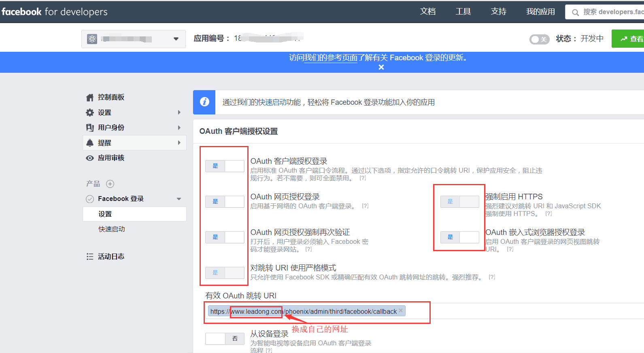Switch the app status toggle on
This screenshot has width=644, height=353.
[x=539, y=39]
